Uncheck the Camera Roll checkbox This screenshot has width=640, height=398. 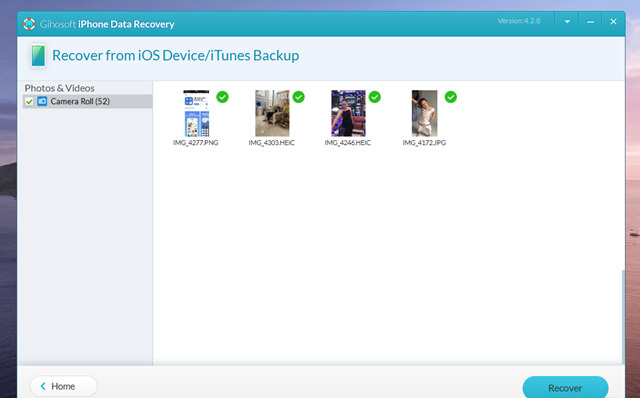tap(29, 102)
